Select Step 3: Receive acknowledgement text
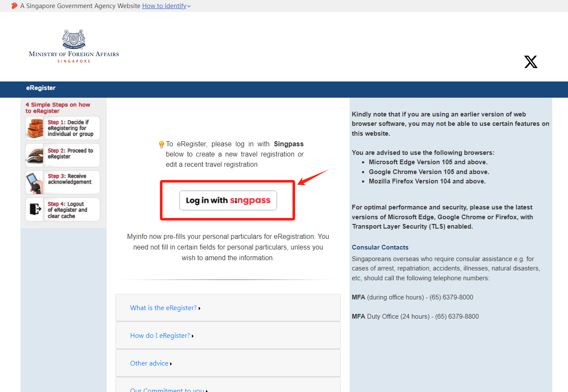The width and height of the screenshot is (568, 392). [x=70, y=179]
